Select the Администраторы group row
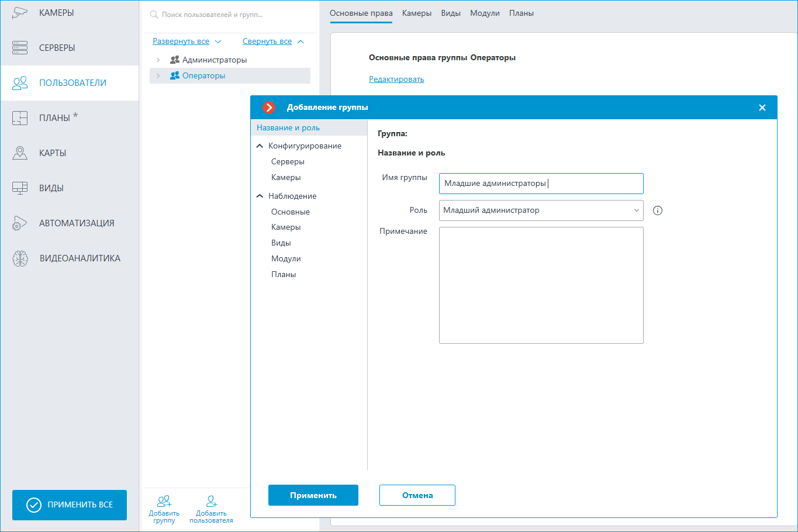 click(x=230, y=60)
